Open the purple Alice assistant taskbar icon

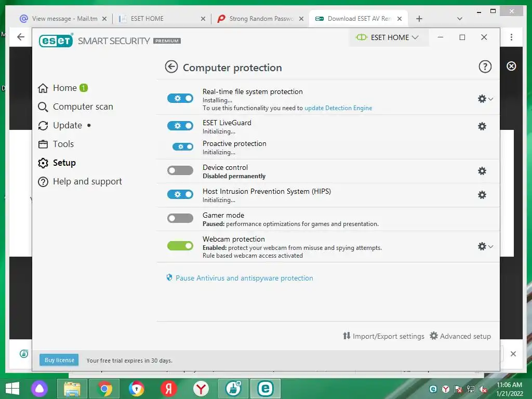tap(39, 389)
